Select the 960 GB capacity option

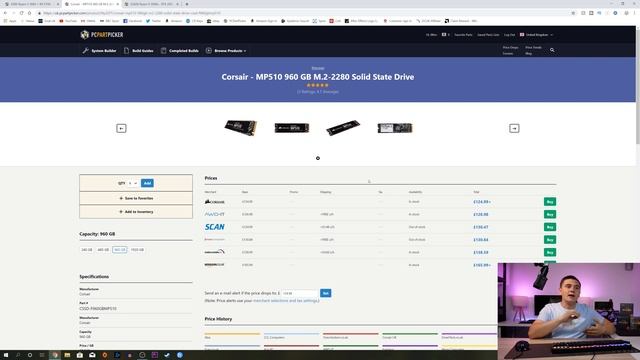coord(120,249)
